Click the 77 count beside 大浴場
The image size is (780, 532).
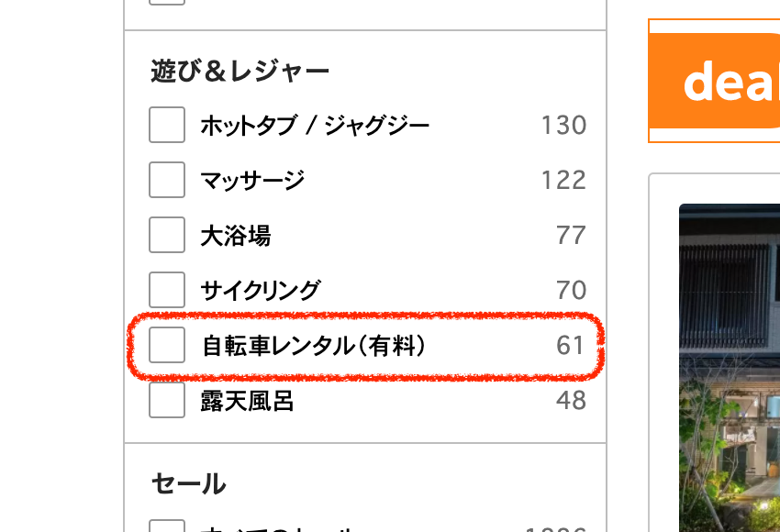pyautogui.click(x=571, y=236)
